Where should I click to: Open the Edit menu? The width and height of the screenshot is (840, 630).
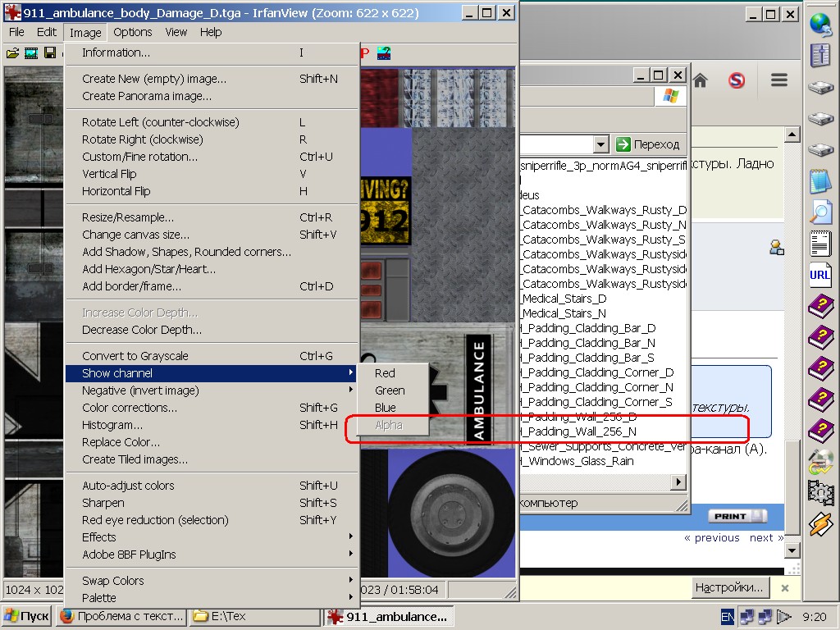point(47,32)
